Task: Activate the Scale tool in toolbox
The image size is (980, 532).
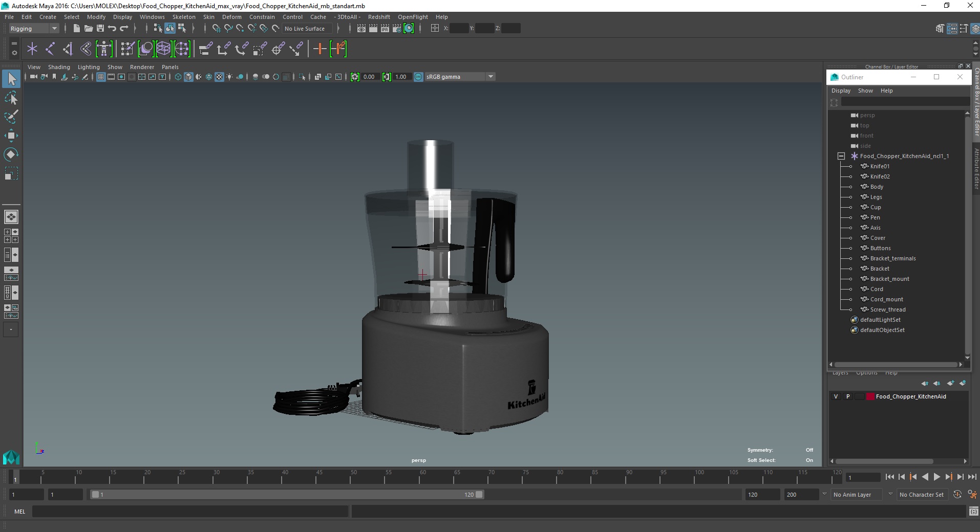Action: coord(11,173)
